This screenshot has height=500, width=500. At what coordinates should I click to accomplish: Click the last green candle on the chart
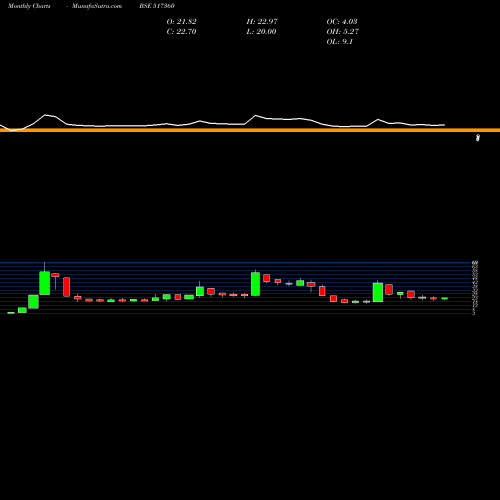coord(445,299)
